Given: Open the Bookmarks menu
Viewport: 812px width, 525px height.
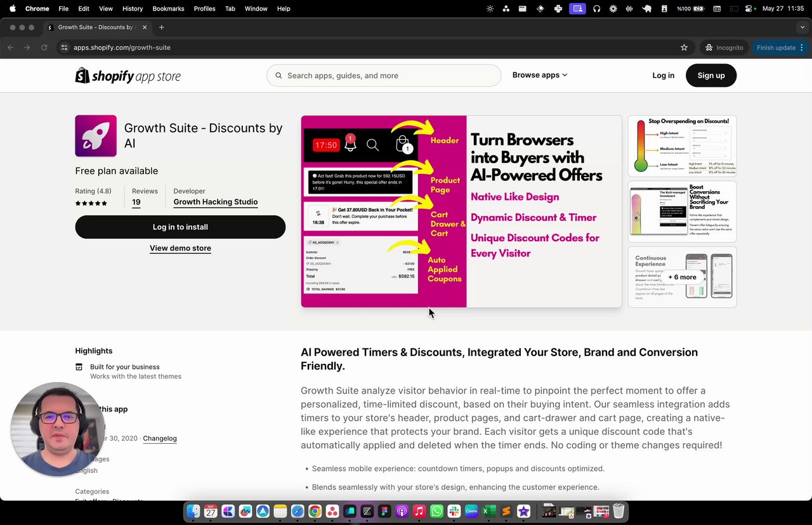Looking at the screenshot, I should tap(168, 9).
